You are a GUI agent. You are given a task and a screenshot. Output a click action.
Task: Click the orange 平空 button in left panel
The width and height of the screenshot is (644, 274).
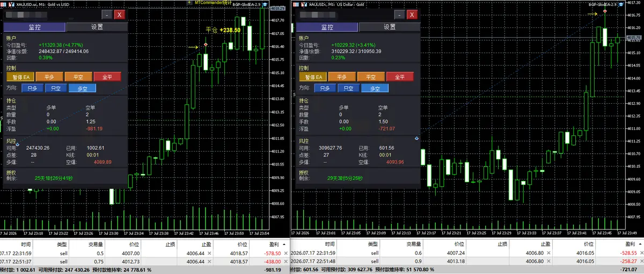click(78, 77)
